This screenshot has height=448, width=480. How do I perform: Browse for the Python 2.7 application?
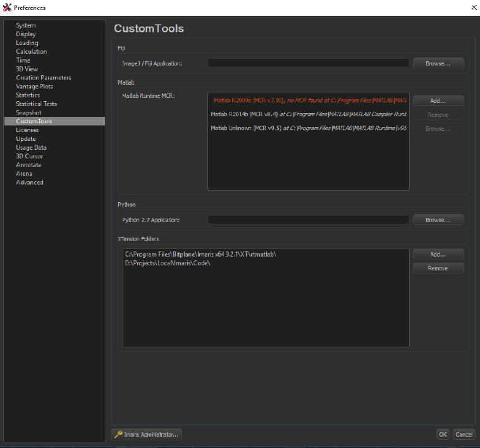coord(438,219)
